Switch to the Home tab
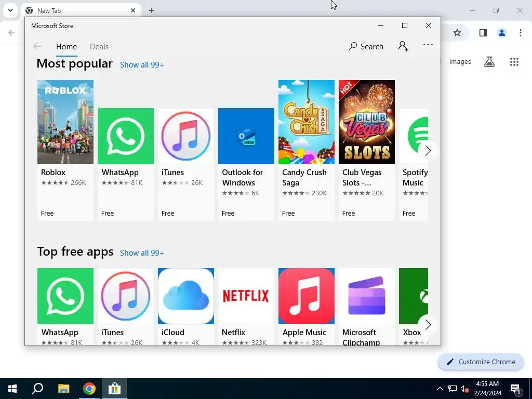This screenshot has width=532, height=399. [x=66, y=46]
